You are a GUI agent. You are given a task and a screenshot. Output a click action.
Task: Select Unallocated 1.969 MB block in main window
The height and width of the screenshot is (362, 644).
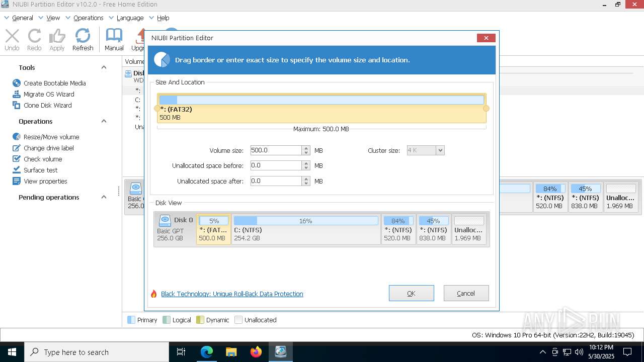621,197
